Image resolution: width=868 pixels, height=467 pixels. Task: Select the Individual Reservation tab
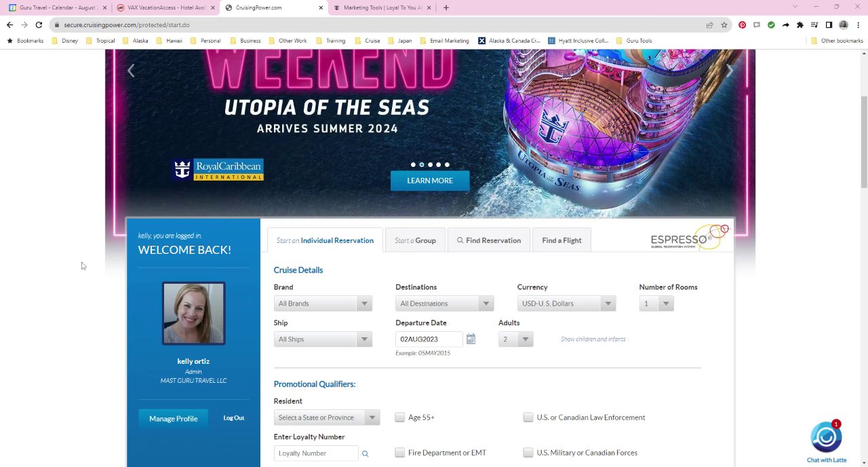click(x=325, y=240)
